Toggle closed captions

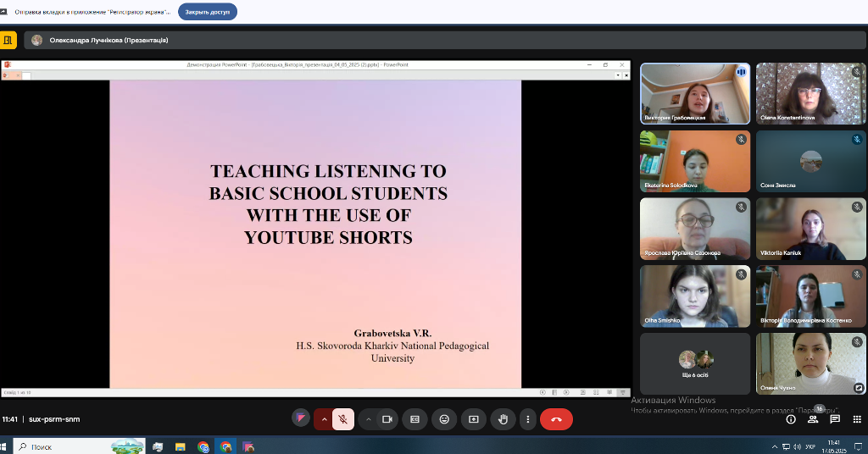click(415, 419)
